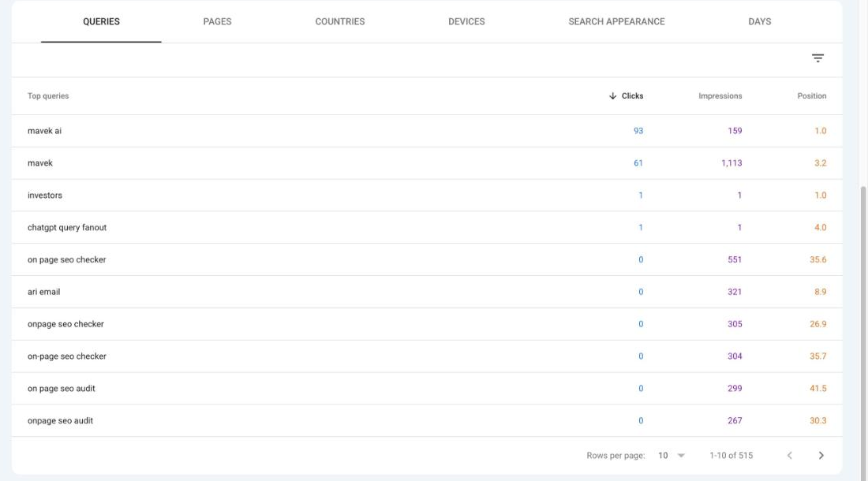Sort table by Clicks column header
Image resolution: width=868 pixels, height=481 pixels.
632,95
